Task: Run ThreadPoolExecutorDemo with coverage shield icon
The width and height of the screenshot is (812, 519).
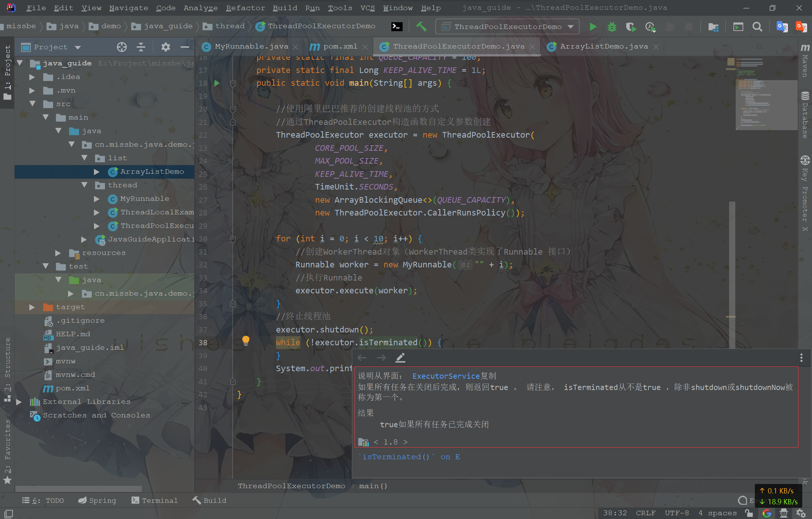Action: point(631,27)
